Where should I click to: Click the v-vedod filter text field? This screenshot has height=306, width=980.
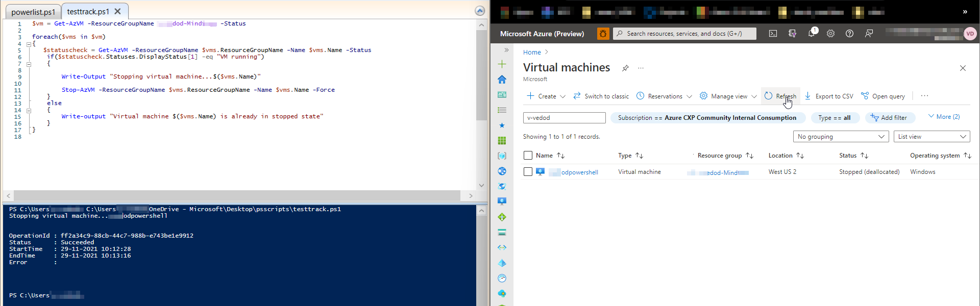pos(564,118)
